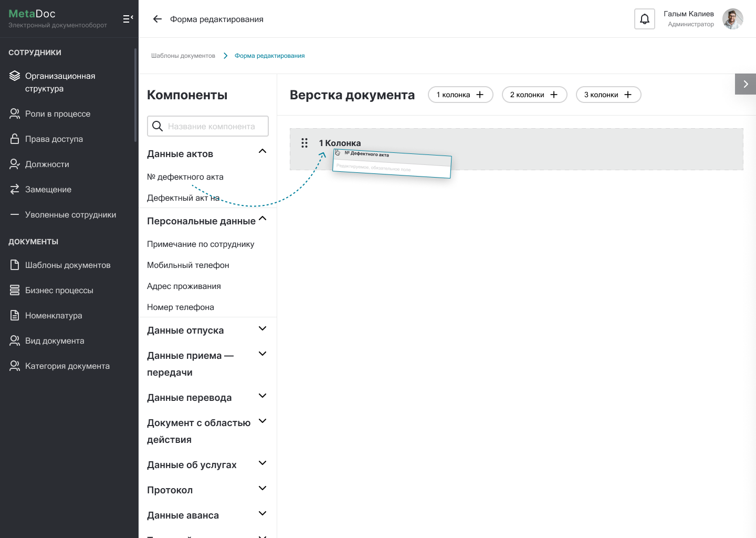756x538 pixels.
Task: Collapse the Персональные данные section
Action: coord(262,219)
